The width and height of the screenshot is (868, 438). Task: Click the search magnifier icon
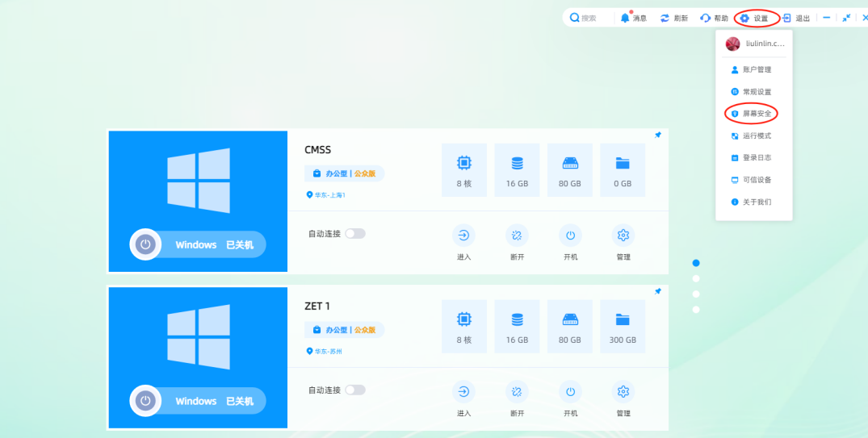(x=575, y=18)
